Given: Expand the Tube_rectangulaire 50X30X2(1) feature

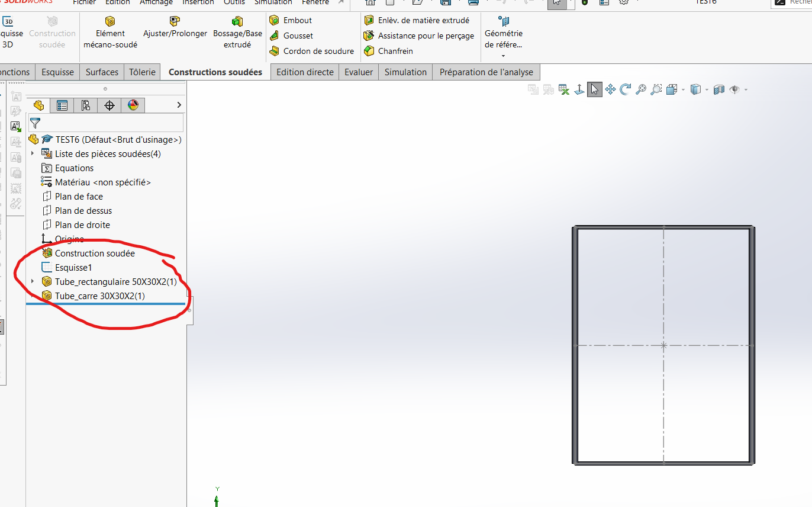Looking at the screenshot, I should tap(33, 281).
